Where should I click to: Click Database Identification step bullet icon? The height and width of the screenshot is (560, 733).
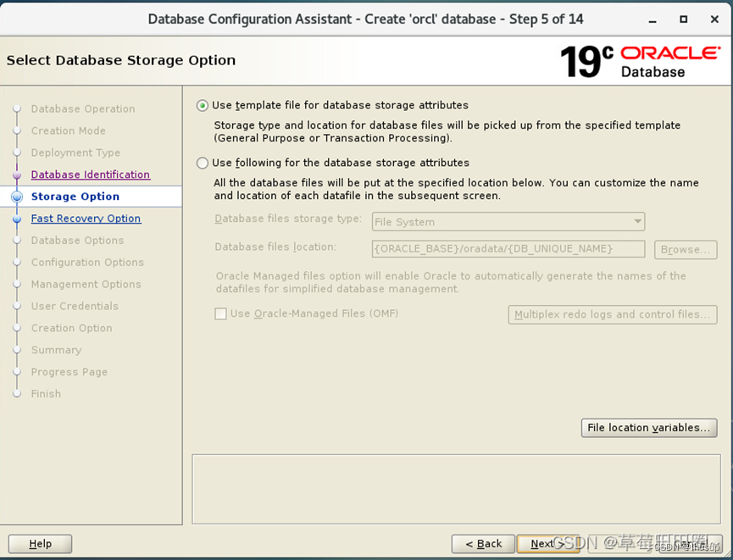tap(17, 175)
